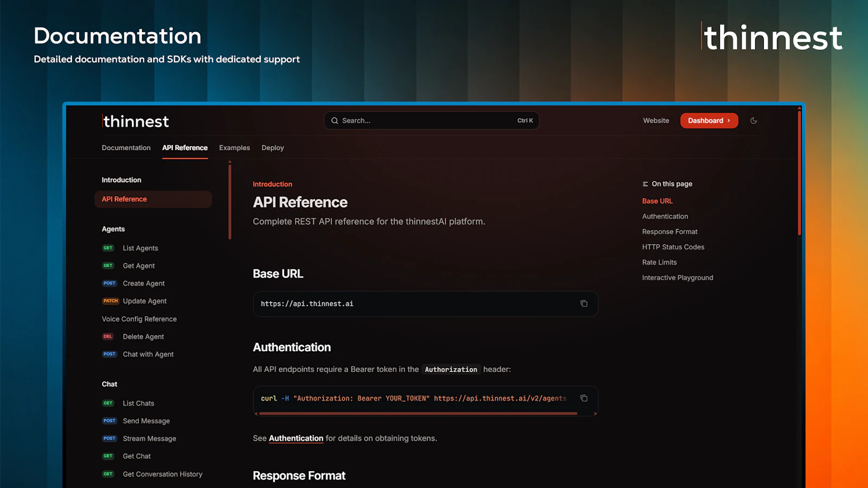Click GET badge beside Get Chat
Screen dimensions: 868x488
108,456
